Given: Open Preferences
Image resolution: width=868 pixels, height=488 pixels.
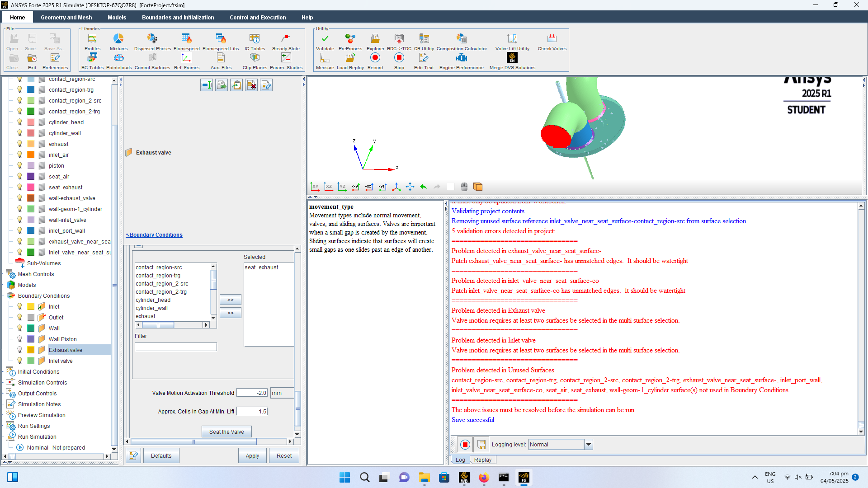Looking at the screenshot, I should [x=55, y=61].
